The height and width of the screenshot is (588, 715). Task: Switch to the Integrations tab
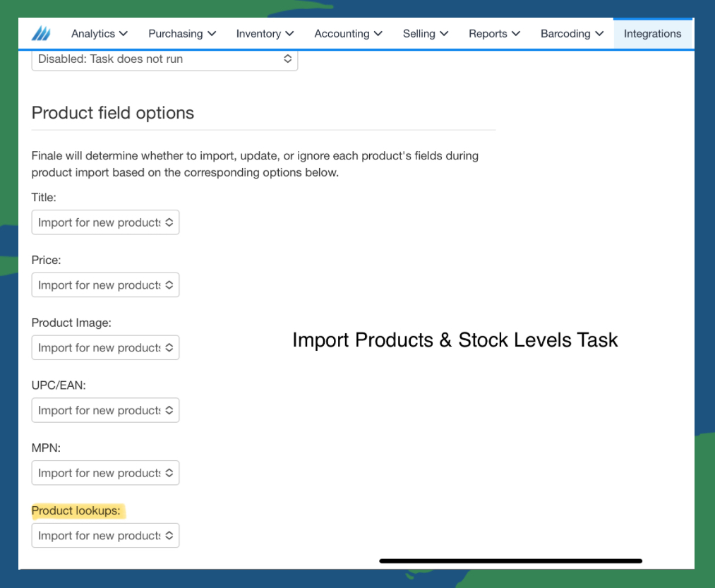click(652, 34)
